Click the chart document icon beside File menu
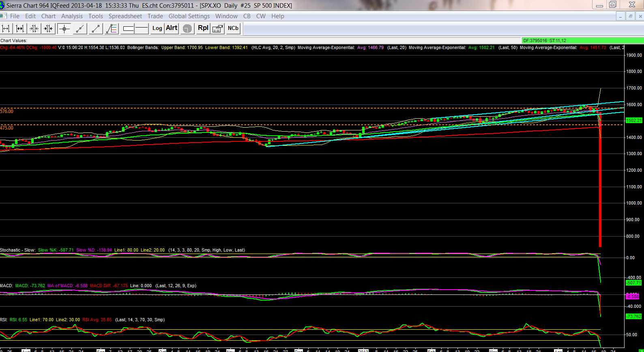This screenshot has height=352, width=644. click(3, 16)
